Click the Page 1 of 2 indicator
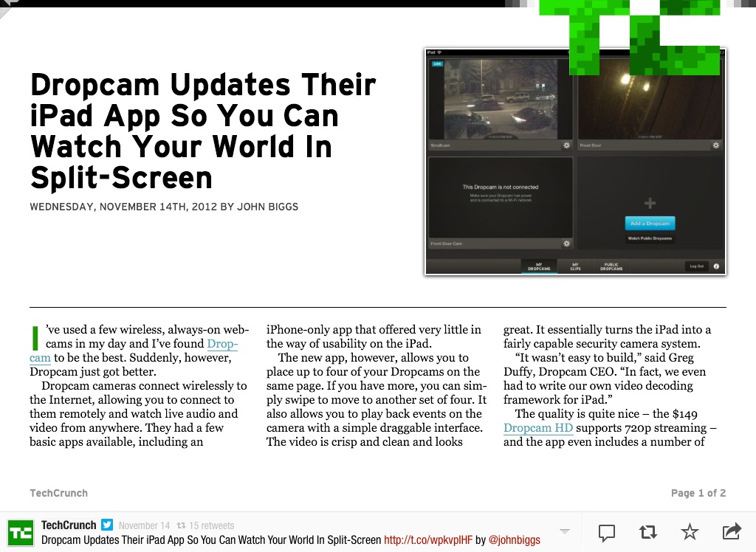This screenshot has height=552, width=756. click(698, 493)
